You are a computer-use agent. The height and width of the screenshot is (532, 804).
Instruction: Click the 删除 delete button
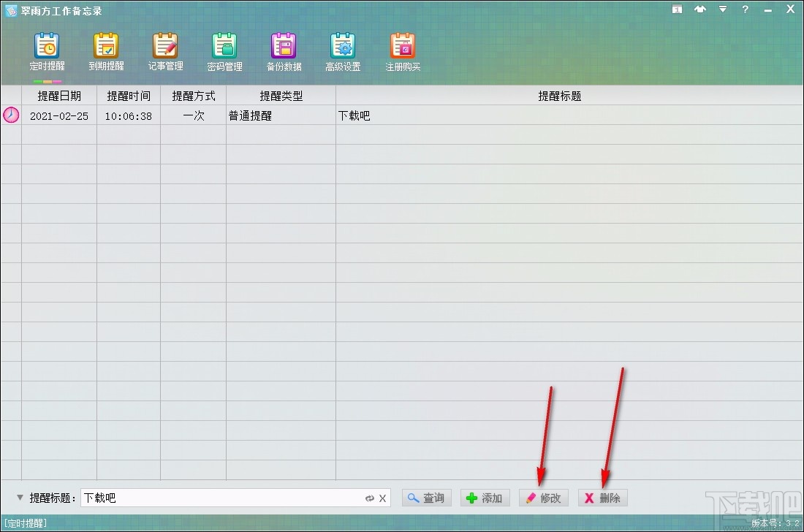603,498
